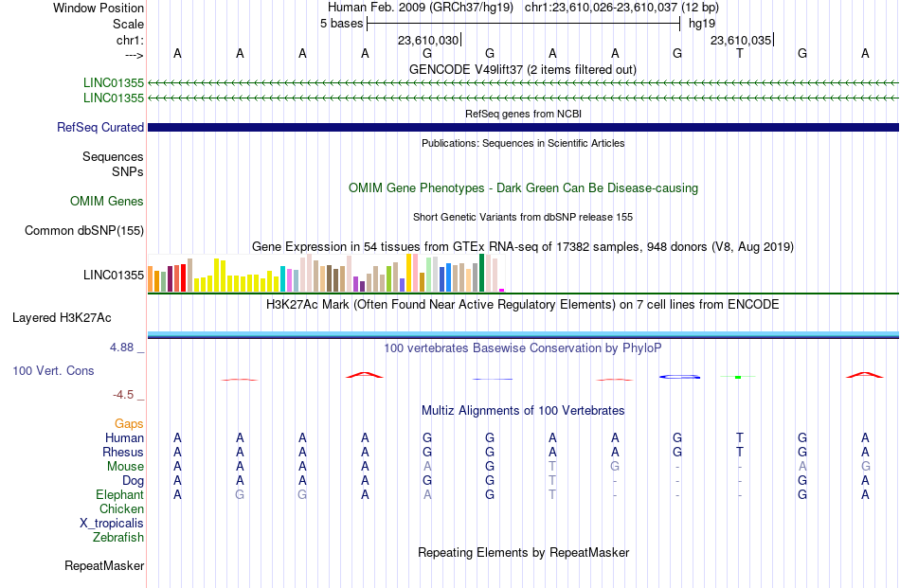Image resolution: width=900 pixels, height=588 pixels.
Task: Open the GENCODE V49lift37 track title
Action: 523,70
